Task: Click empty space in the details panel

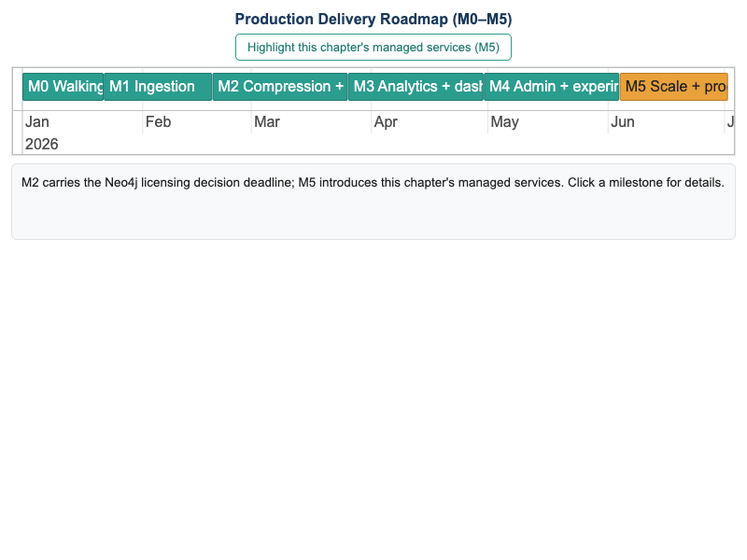Action: 373,216
